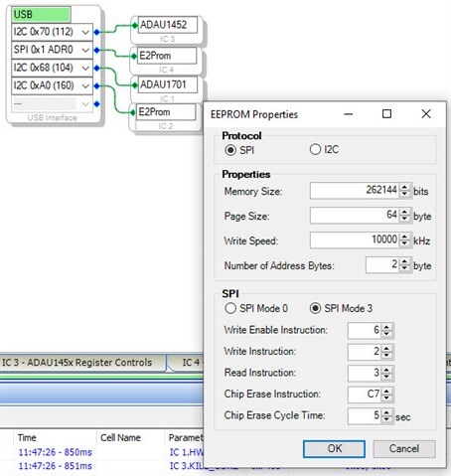Decrease Memory Size with down arrow
Viewport: 451px width, 476px height.
pyautogui.click(x=404, y=194)
